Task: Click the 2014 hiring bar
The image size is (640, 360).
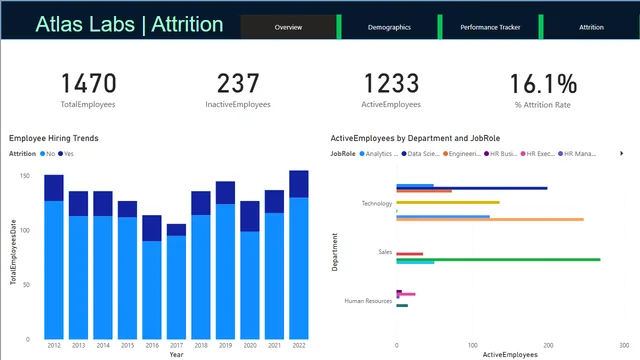Action: [103, 265]
